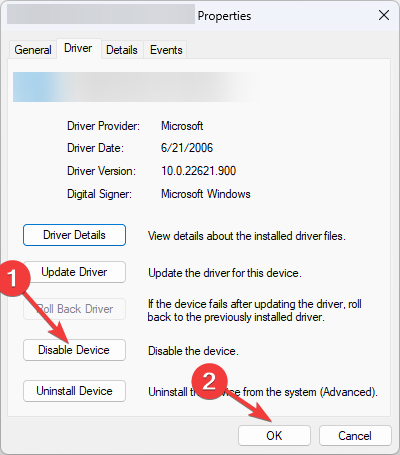Click the Update Driver button
This screenshot has width=400, height=455.
click(x=74, y=272)
